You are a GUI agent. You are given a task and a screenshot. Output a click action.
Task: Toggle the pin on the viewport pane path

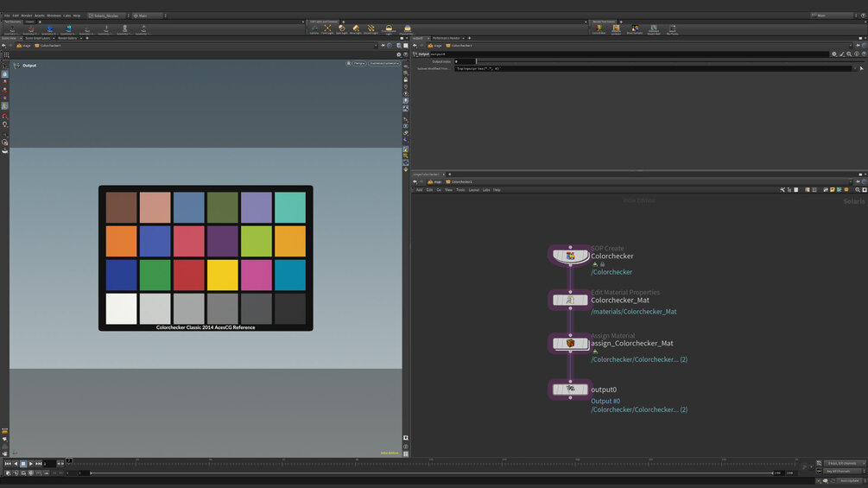pyautogui.click(x=383, y=46)
